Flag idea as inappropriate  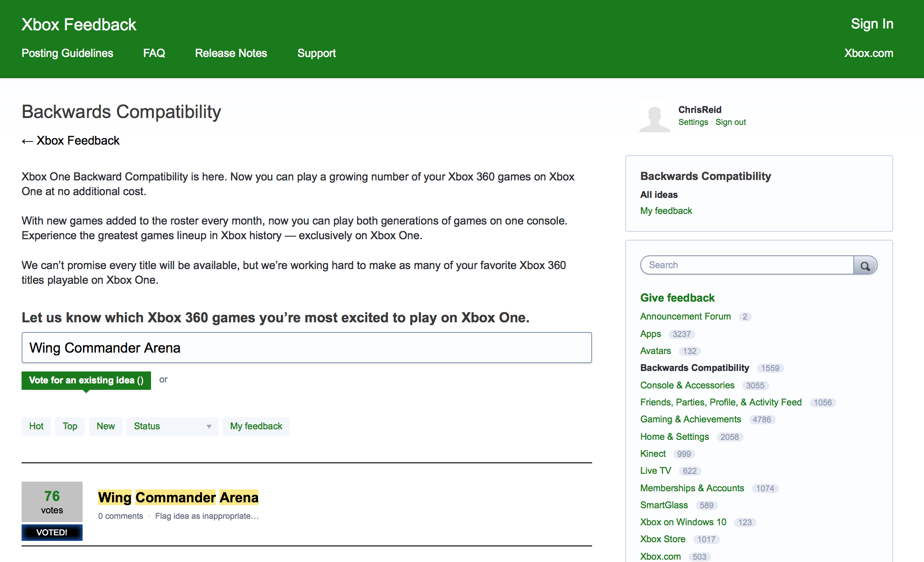pos(207,516)
